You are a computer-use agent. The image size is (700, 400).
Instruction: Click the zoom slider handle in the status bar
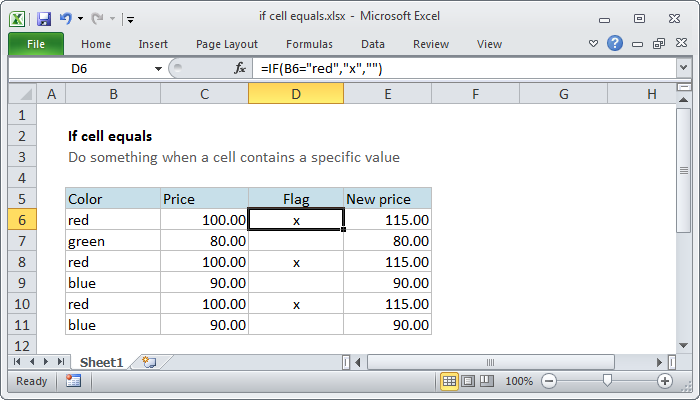coord(607,381)
